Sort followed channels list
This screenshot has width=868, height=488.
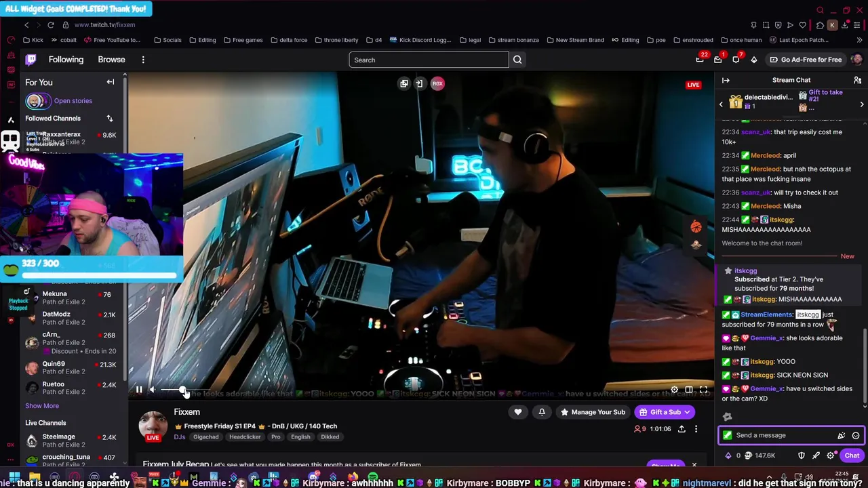pos(109,118)
